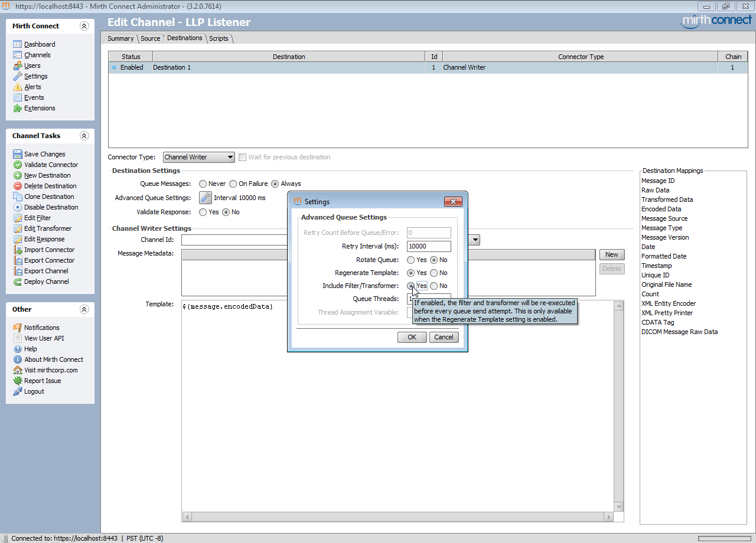Click the Template horizontal scrollbar right arrow

(x=610, y=517)
